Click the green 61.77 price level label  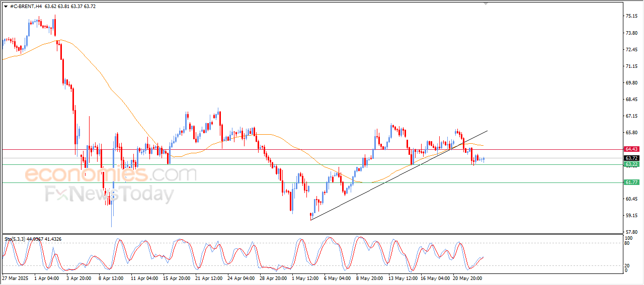pos(632,182)
